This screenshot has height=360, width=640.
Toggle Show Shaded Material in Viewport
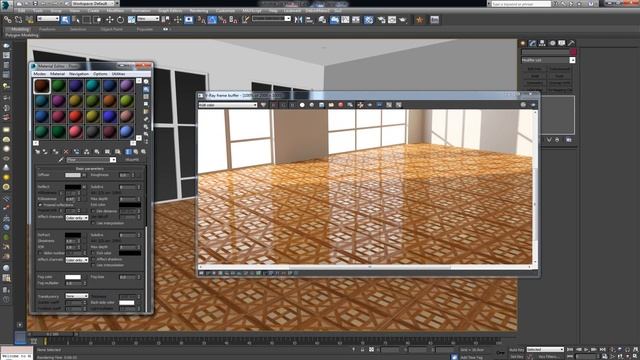click(x=118, y=151)
